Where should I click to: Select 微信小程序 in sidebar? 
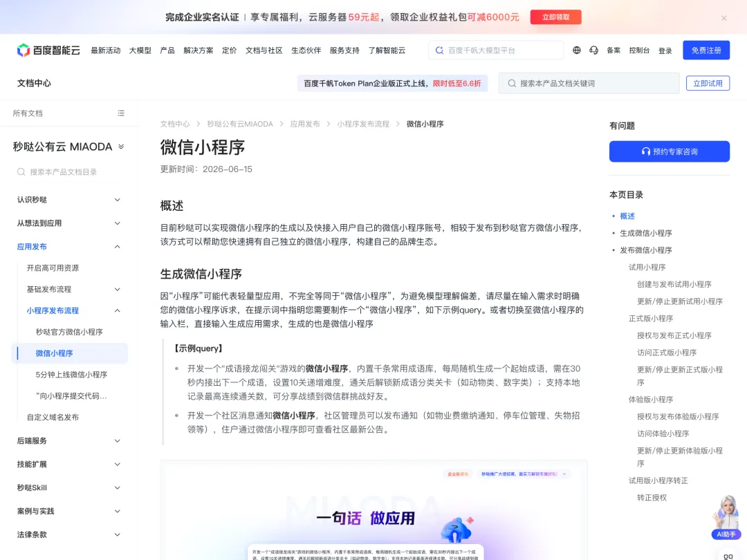click(x=70, y=353)
